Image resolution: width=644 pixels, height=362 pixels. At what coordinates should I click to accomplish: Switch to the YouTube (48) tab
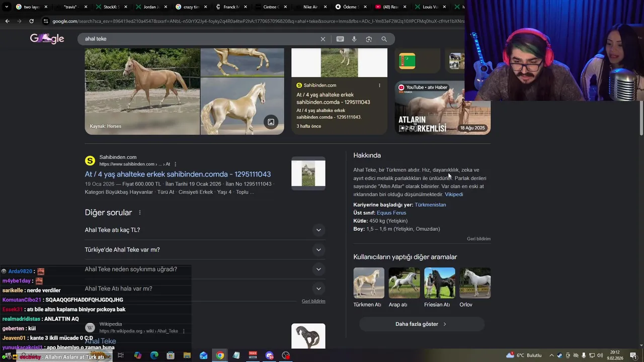[x=390, y=7]
